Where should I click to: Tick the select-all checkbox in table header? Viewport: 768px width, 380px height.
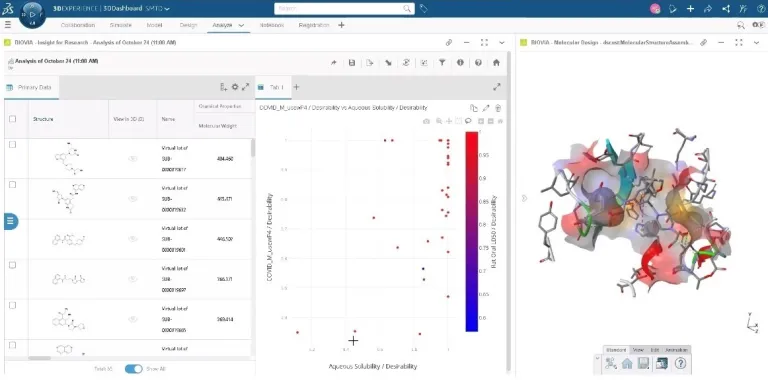click(x=13, y=119)
